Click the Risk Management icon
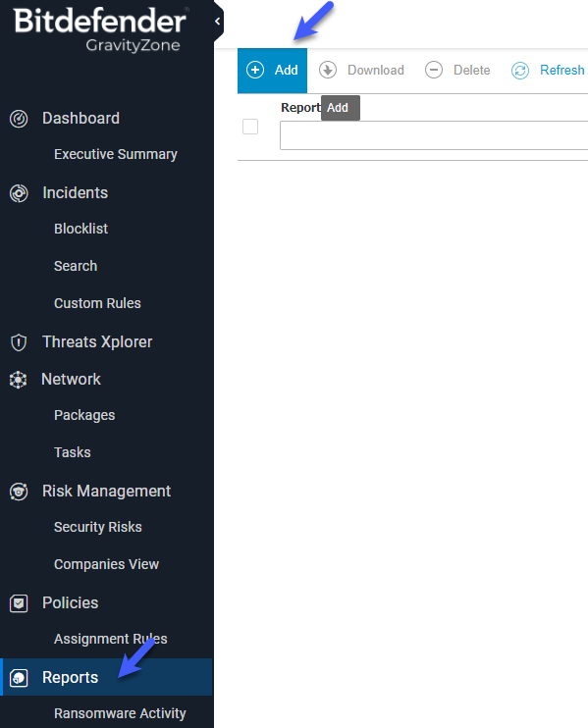The height and width of the screenshot is (728, 588). coord(19,492)
